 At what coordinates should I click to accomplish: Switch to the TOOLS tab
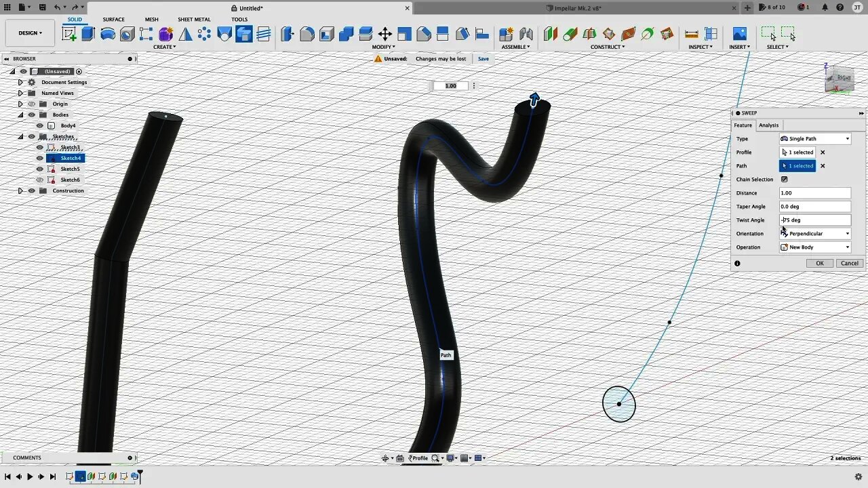(239, 20)
